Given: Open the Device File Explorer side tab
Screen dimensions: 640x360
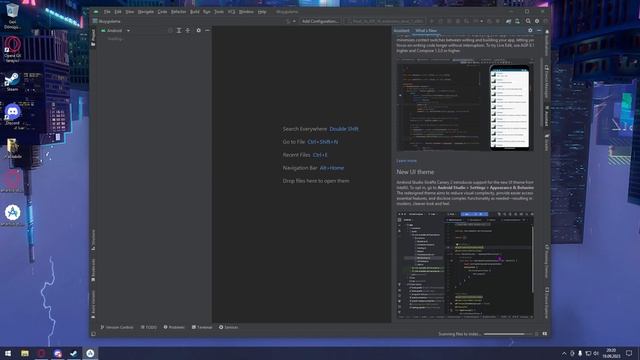Looking at the screenshot, I should 547,303.
